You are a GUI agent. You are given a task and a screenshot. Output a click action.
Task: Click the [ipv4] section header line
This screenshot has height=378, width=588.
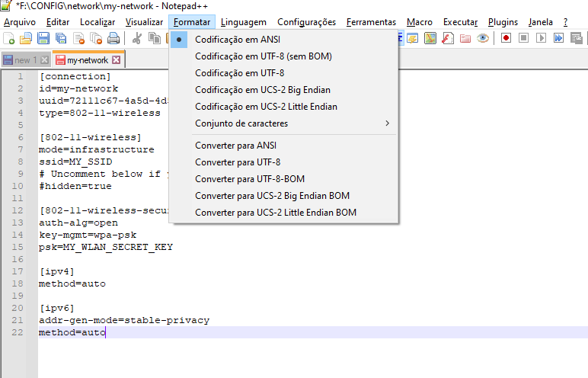(x=57, y=271)
